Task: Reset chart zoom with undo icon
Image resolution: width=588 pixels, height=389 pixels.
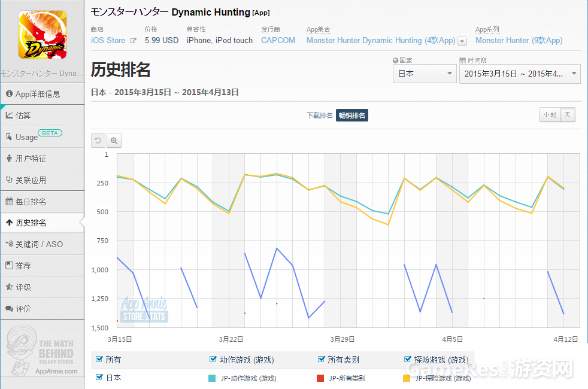Action: (x=98, y=141)
